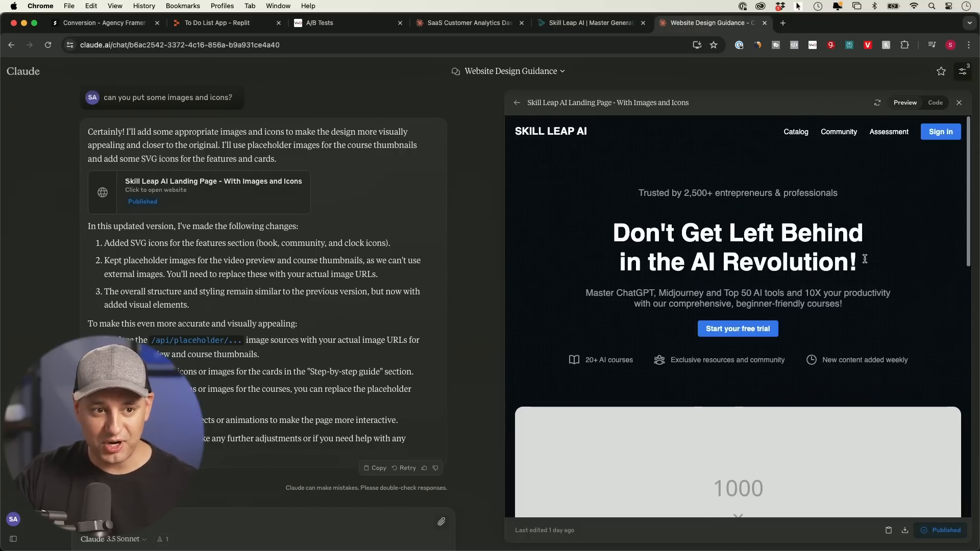This screenshot has width=980, height=551.
Task: Attach a file with the paperclip icon
Action: pos(441,521)
